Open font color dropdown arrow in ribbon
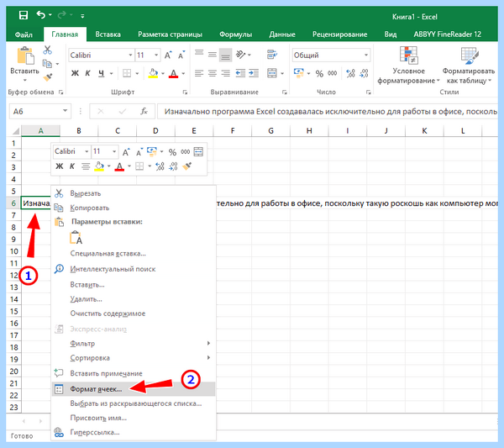 [183, 74]
